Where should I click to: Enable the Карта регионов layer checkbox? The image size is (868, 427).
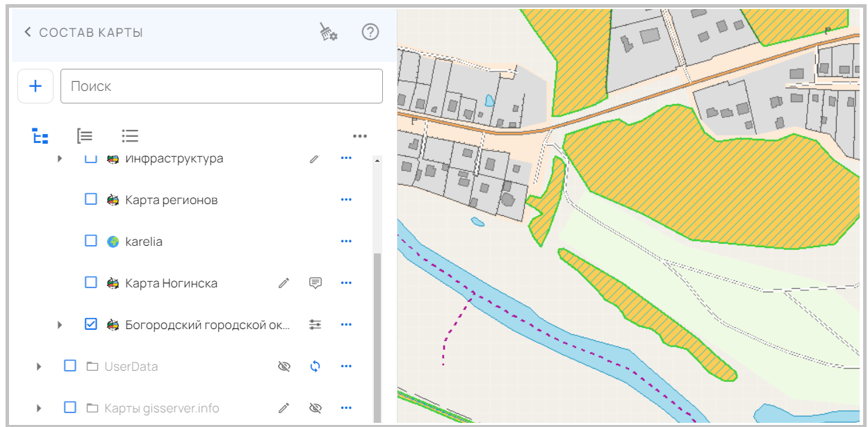click(91, 200)
